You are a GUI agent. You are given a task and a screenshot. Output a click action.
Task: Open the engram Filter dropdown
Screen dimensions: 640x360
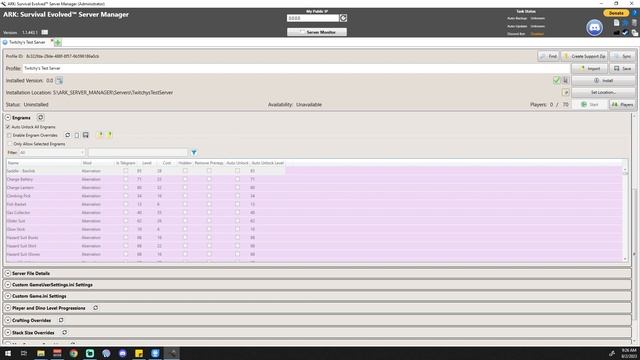[52, 153]
